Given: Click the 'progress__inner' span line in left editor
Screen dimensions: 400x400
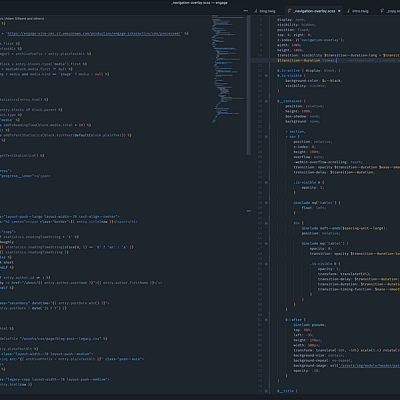Looking at the screenshot, I should tap(25, 176).
